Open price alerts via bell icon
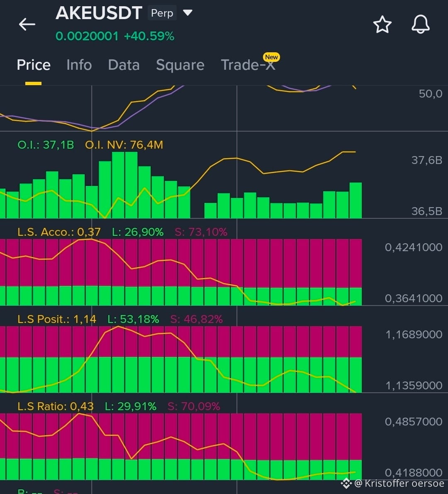448x494 pixels. pos(421,24)
